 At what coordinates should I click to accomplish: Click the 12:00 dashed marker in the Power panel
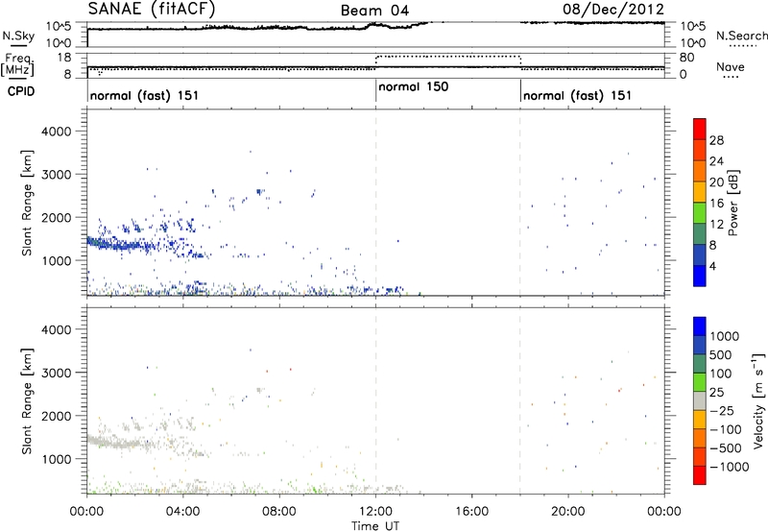coord(375,203)
